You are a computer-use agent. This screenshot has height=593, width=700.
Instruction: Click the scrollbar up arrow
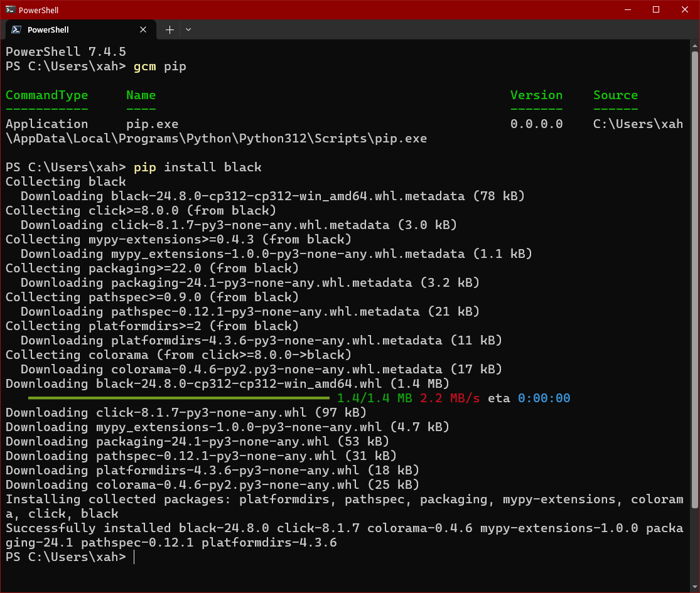point(694,45)
